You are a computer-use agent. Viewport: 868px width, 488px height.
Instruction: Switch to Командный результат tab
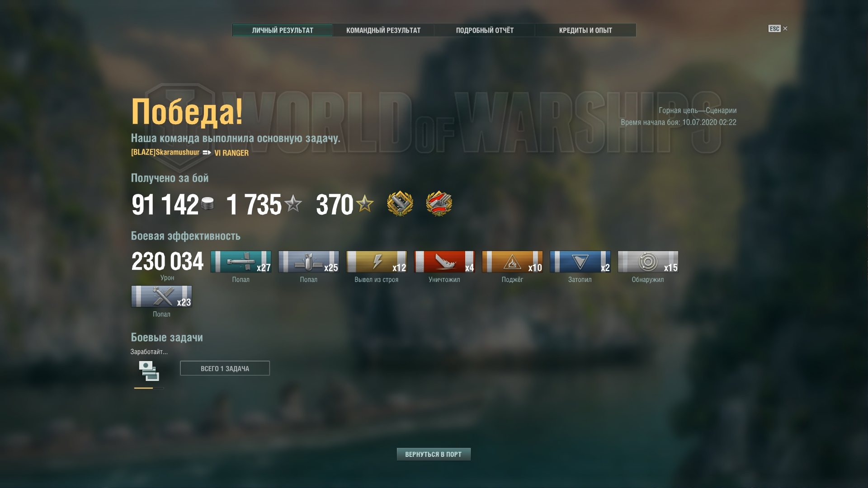pos(383,30)
